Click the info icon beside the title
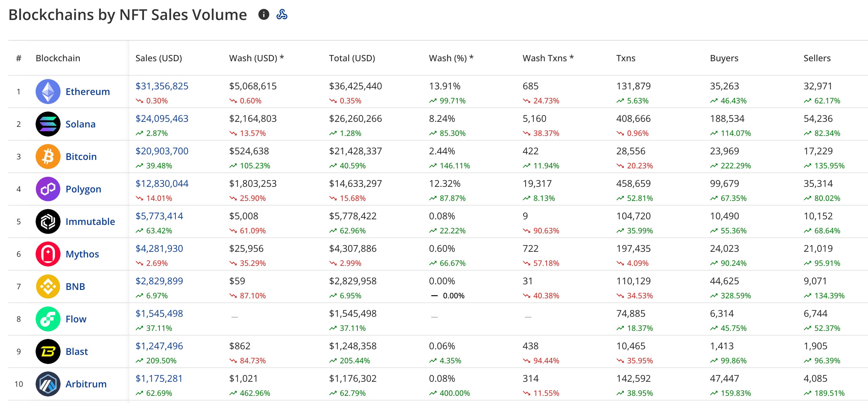Viewport: 868px width, 403px height. [x=264, y=14]
